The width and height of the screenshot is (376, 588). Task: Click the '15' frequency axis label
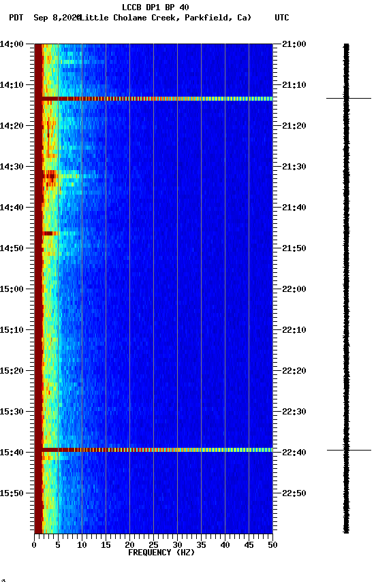[106, 545]
